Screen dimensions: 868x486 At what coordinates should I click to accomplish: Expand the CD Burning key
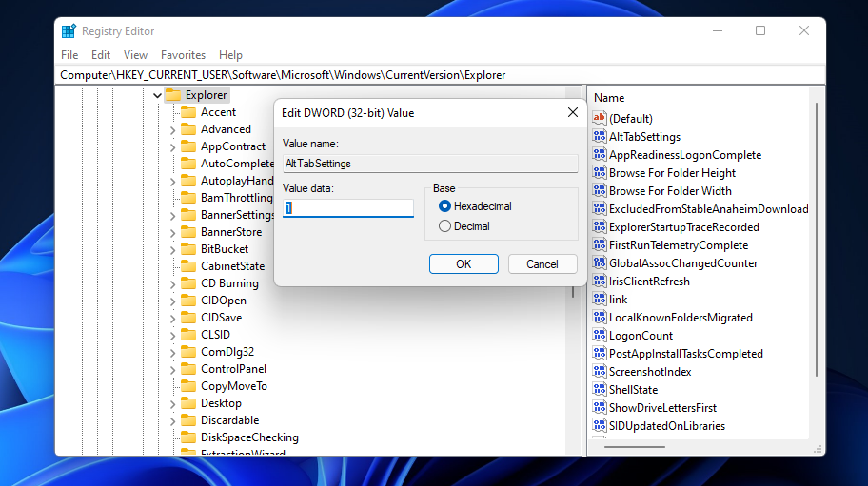point(172,284)
